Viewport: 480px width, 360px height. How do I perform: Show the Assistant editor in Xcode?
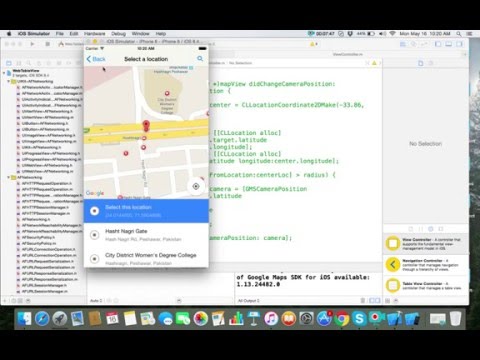[x=413, y=44]
